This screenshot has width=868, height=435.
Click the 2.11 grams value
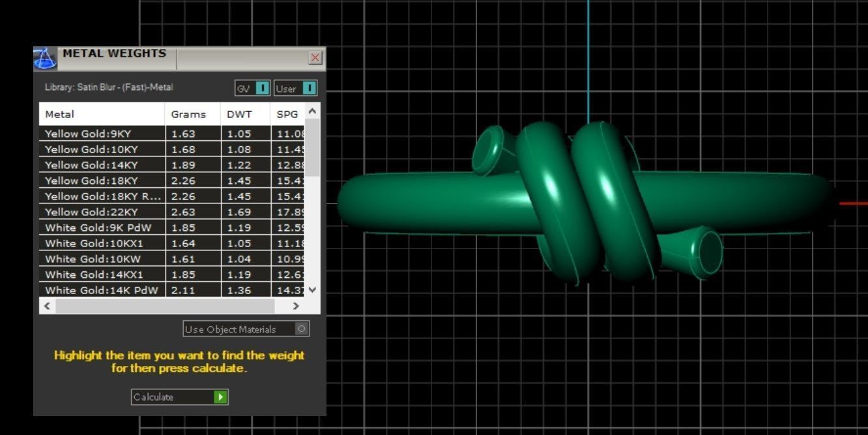pyautogui.click(x=183, y=290)
